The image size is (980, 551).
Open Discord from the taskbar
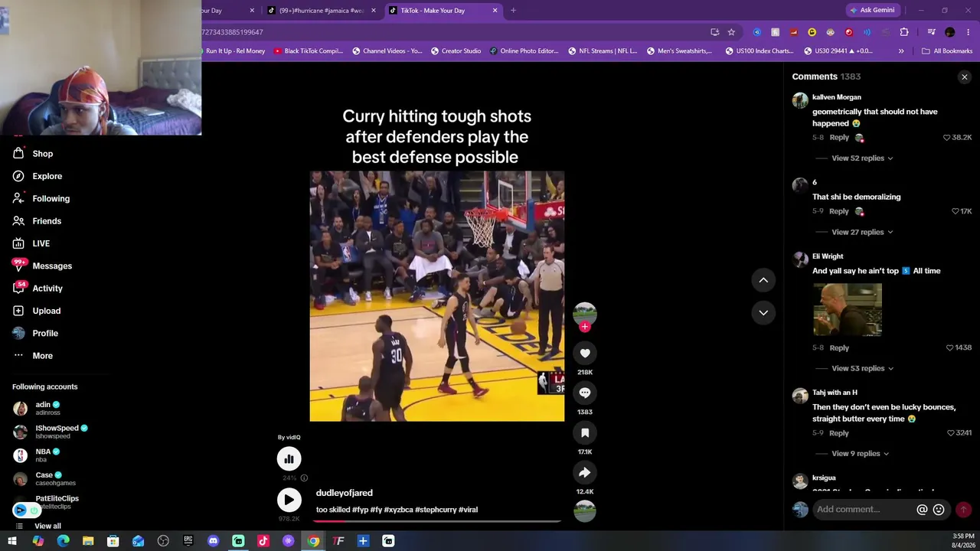[x=213, y=541]
